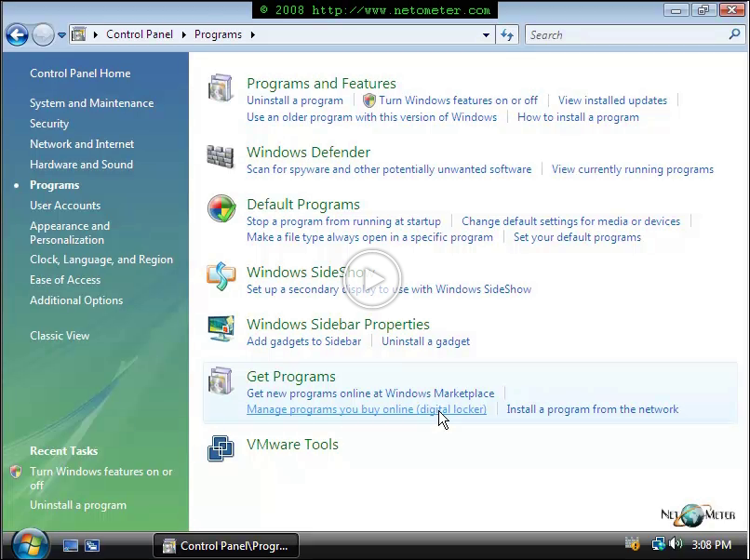Viewport: 750px width, 560px height.
Task: Click the Windows Sidebar Properties monitor icon
Action: click(x=221, y=328)
